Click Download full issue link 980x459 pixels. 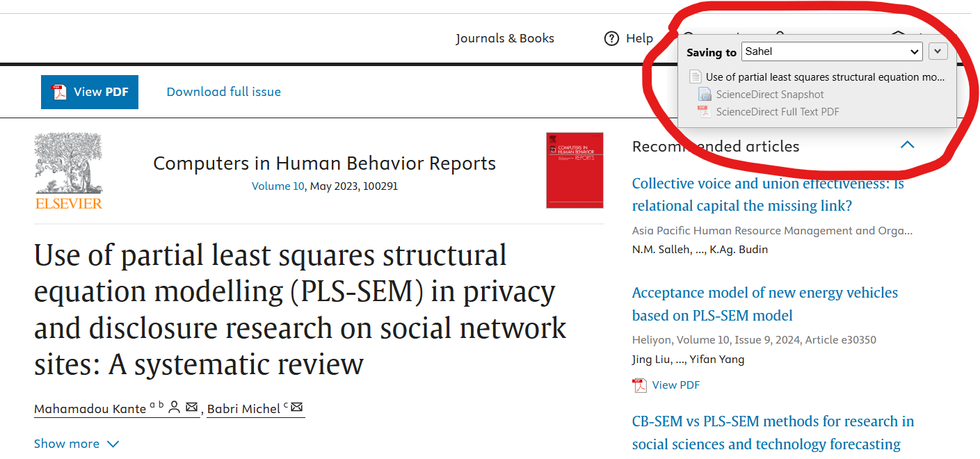pyautogui.click(x=223, y=92)
